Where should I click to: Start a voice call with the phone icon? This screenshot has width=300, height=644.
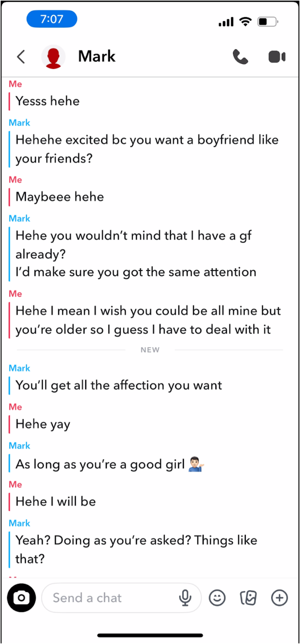[x=240, y=57]
